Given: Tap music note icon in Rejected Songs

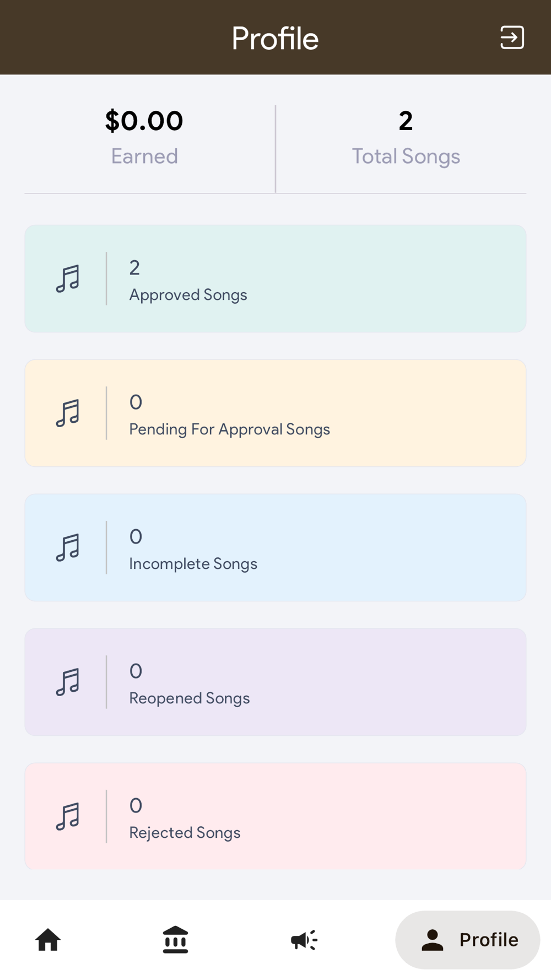Looking at the screenshot, I should [x=68, y=816].
